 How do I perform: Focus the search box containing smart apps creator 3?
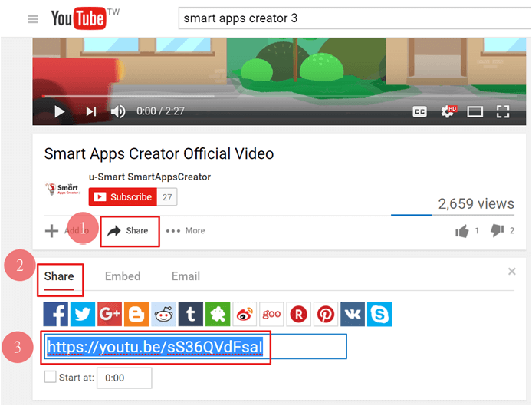(x=355, y=18)
